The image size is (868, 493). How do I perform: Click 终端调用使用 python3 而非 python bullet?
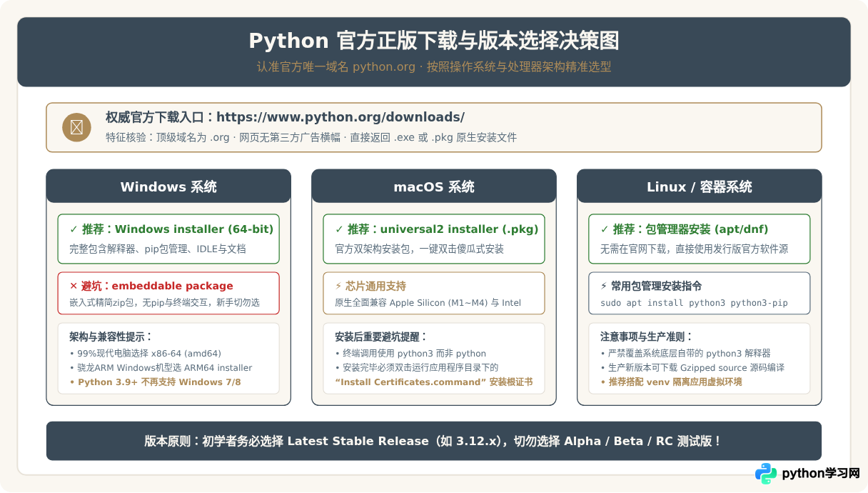[x=410, y=353]
